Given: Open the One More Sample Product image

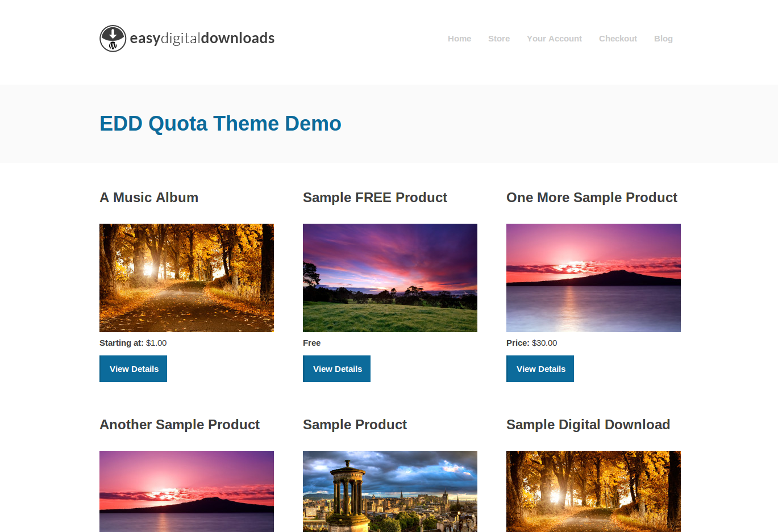Looking at the screenshot, I should coord(593,278).
